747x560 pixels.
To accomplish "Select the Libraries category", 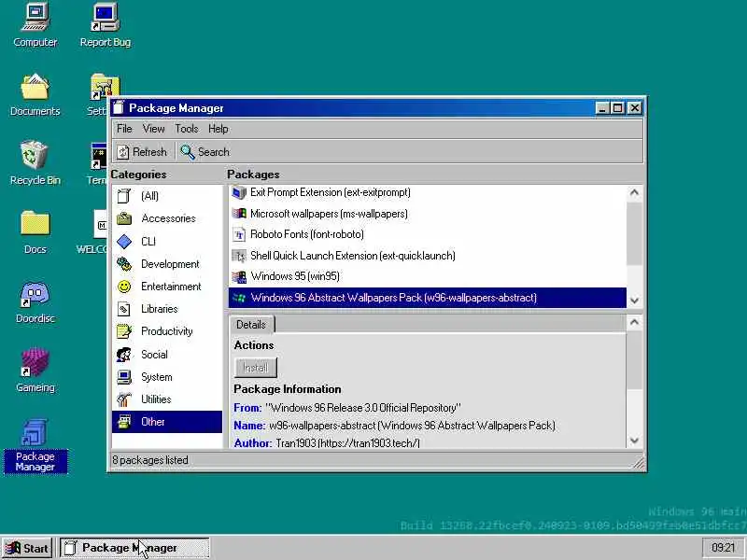I will [x=167, y=309].
